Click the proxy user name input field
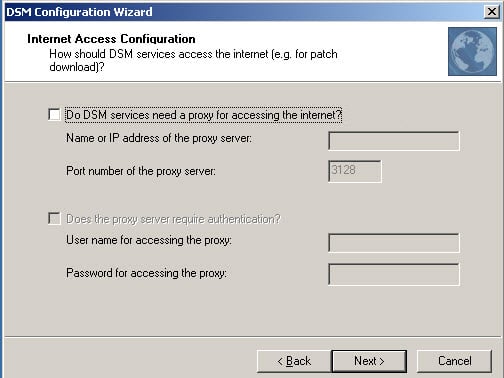This screenshot has height=378, width=504. coord(394,243)
